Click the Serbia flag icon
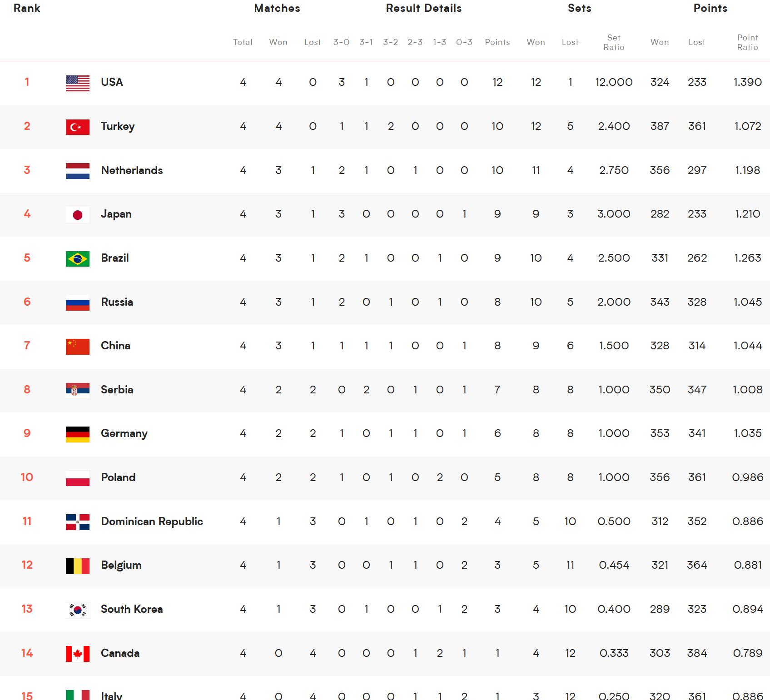 (x=78, y=390)
